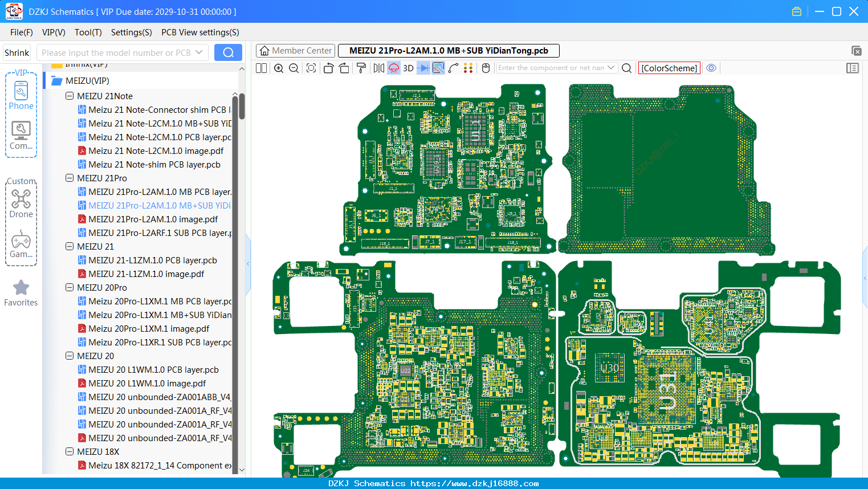Collapse the MEIZU 20Pro group
868x489 pixels.
(70, 288)
